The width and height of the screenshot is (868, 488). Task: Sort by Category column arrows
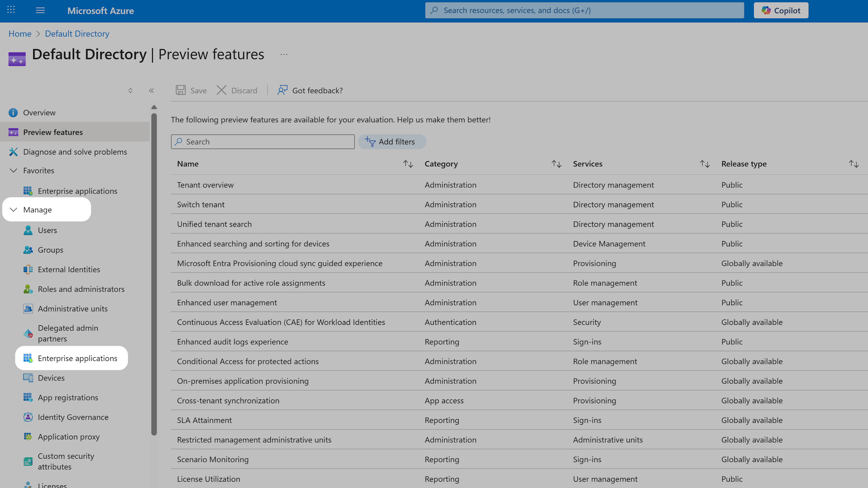556,164
